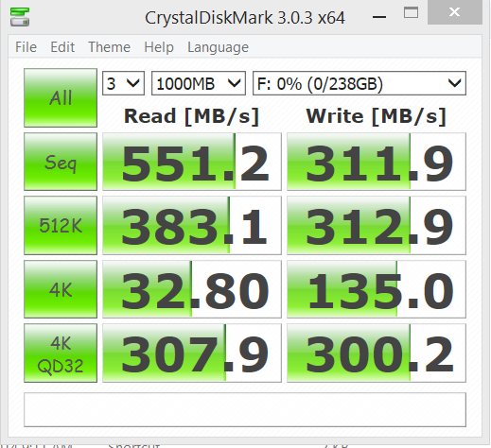Open the Theme menu

pos(109,47)
